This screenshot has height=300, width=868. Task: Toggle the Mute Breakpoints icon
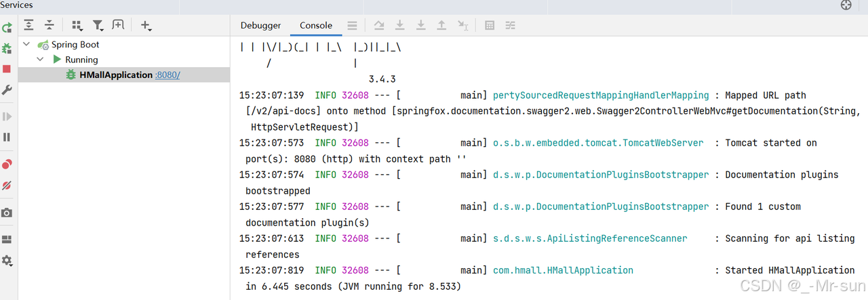tap(7, 185)
